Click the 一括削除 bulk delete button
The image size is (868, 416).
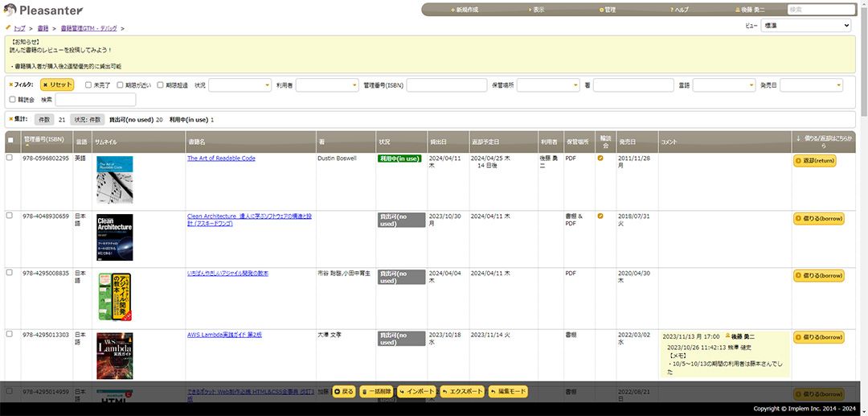coord(376,392)
